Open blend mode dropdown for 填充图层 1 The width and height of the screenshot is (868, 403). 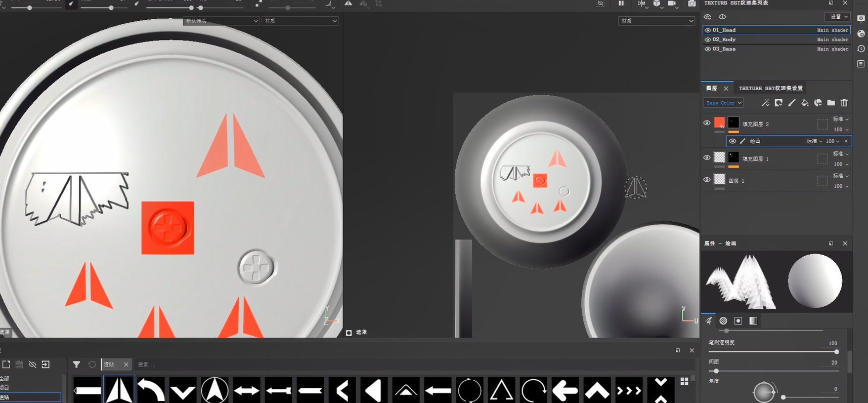pyautogui.click(x=841, y=154)
